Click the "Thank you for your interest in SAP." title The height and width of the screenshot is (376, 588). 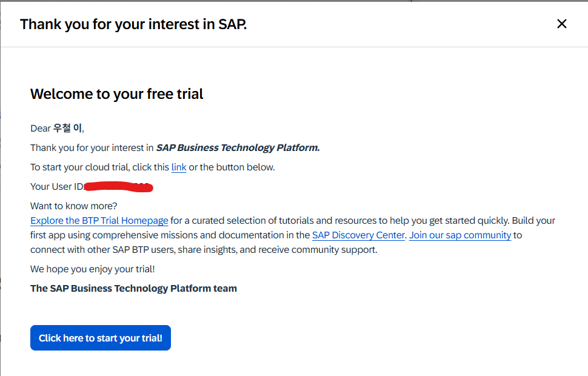(133, 24)
